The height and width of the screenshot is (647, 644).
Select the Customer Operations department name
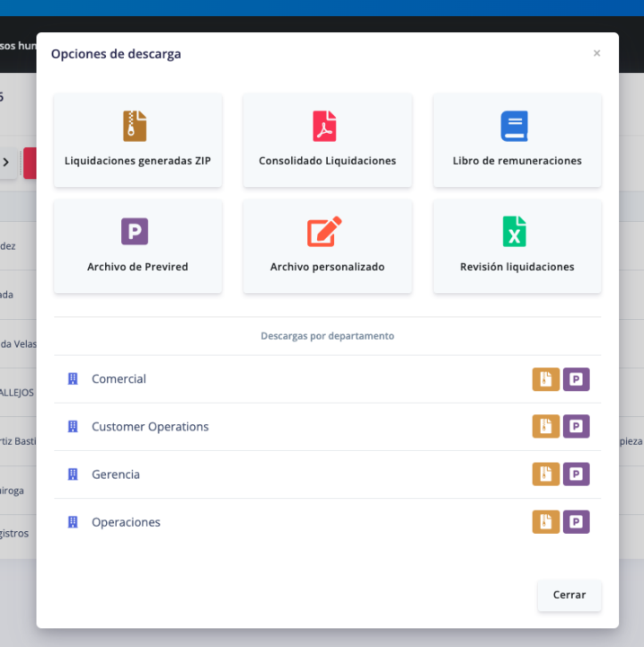click(x=150, y=427)
